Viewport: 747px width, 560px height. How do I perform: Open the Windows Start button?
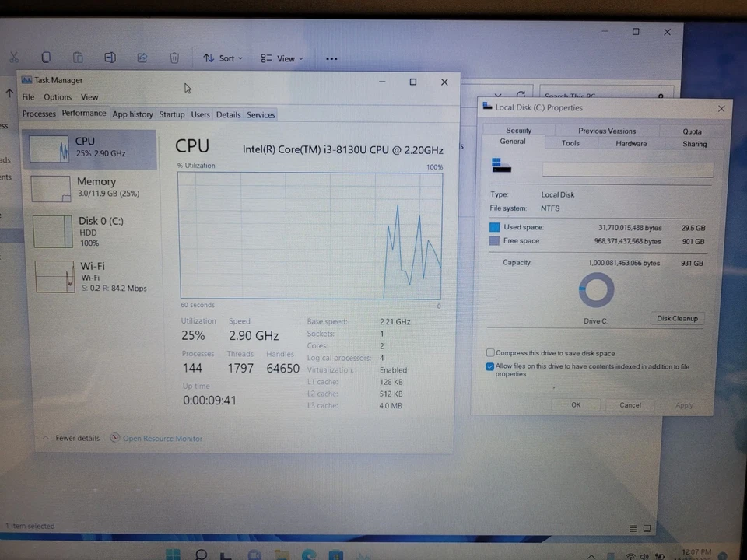pyautogui.click(x=174, y=555)
